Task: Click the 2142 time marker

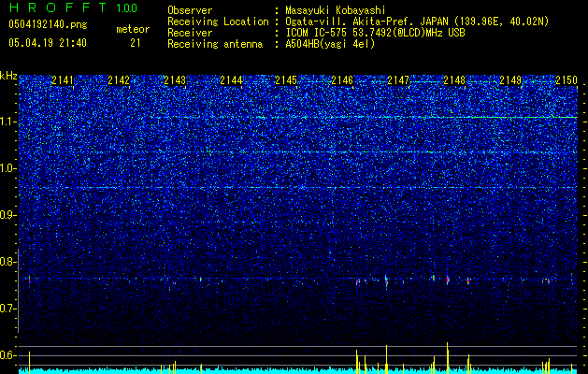Action: tap(119, 80)
